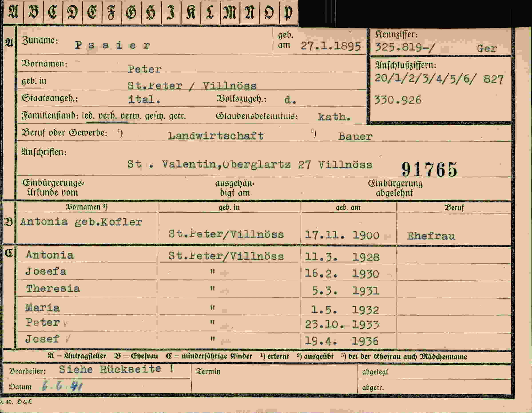532x413 pixels.
Task: Click the handwritten date beside Datum
Action: (x=62, y=386)
